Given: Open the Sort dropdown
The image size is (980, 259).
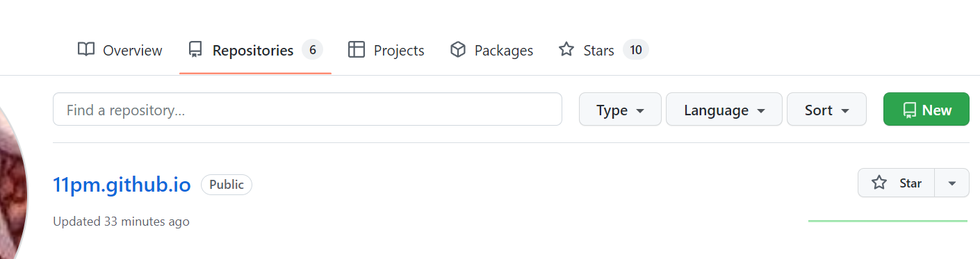Looking at the screenshot, I should pos(826,110).
